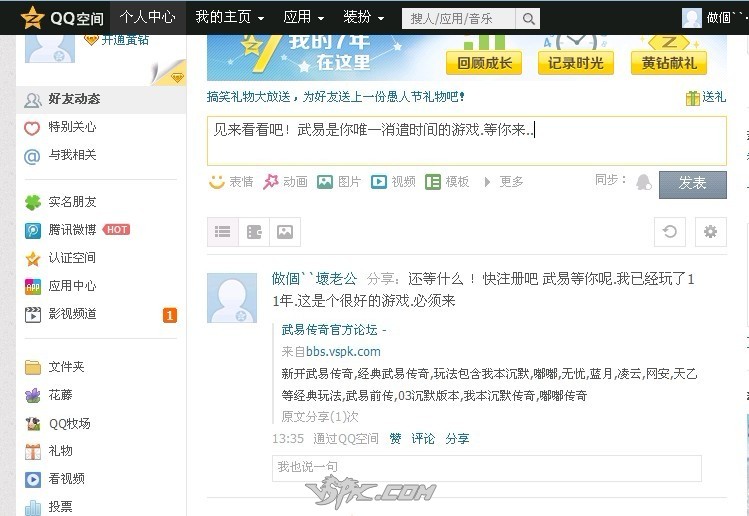The image size is (749, 516).
Task: Click into the status text box
Action: tap(467, 141)
